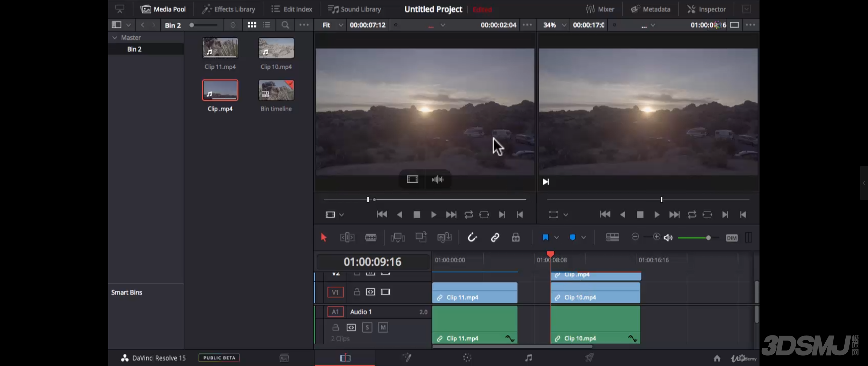
Task: Click the Insert Clip icon
Action: click(x=398, y=238)
